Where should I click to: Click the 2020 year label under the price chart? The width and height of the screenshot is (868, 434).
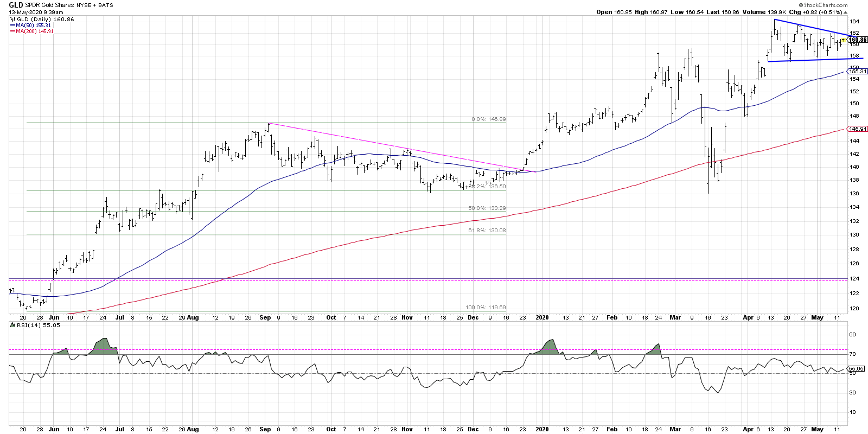(x=542, y=318)
